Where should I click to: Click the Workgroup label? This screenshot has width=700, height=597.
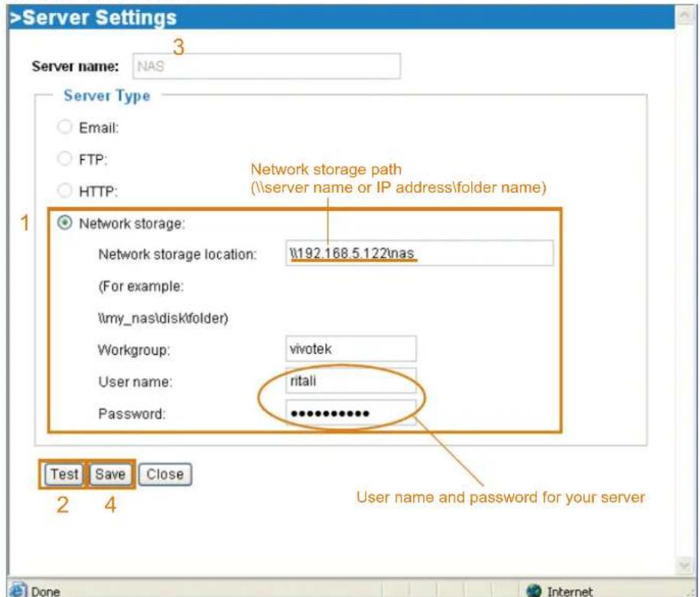click(134, 350)
